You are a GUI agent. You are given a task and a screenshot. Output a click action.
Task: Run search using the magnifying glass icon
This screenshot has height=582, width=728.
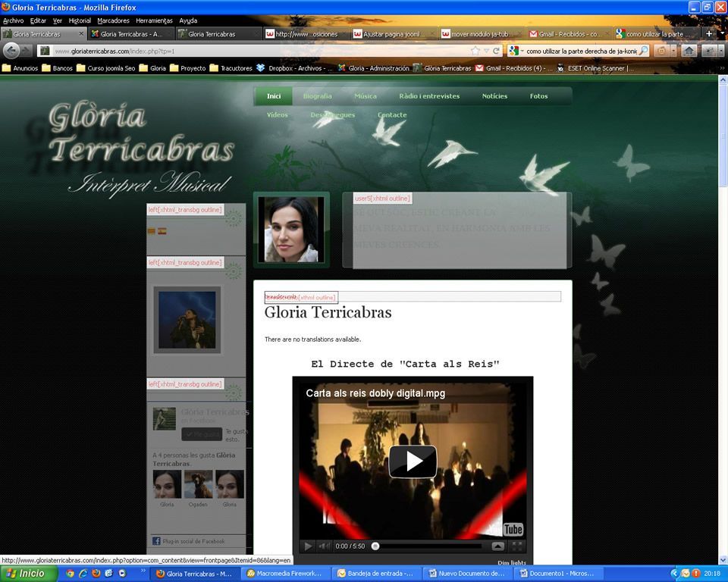(644, 51)
